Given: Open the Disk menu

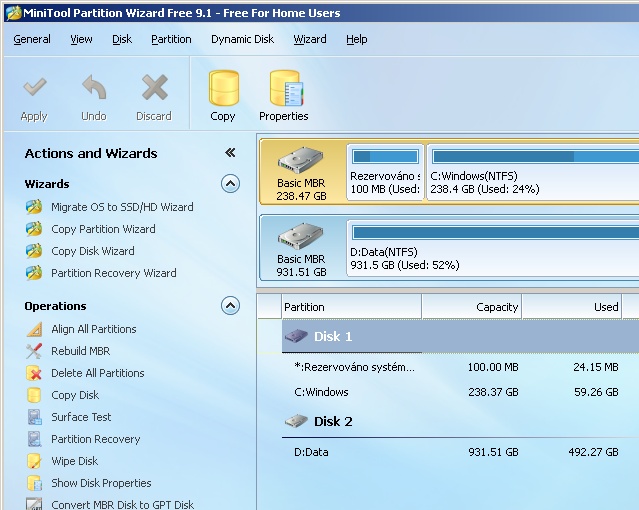Looking at the screenshot, I should pyautogui.click(x=122, y=39).
